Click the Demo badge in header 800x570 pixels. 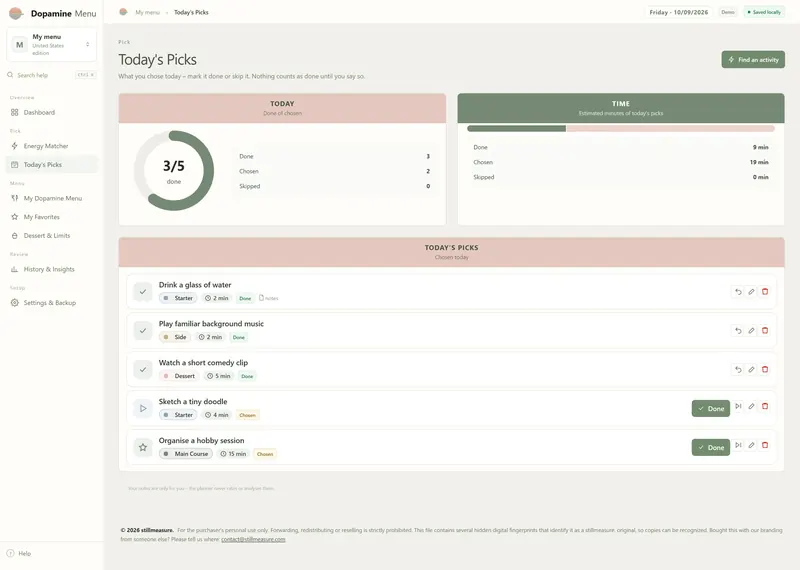(x=728, y=12)
